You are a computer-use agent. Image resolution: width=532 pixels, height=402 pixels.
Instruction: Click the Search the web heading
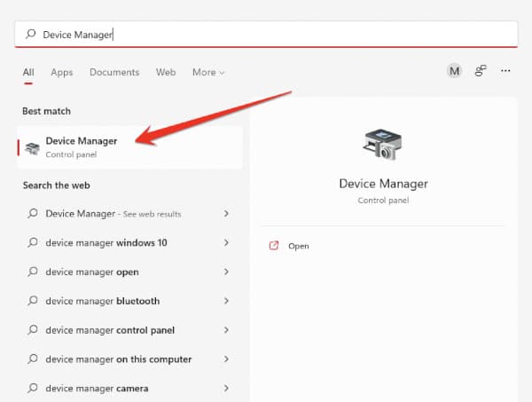click(57, 185)
